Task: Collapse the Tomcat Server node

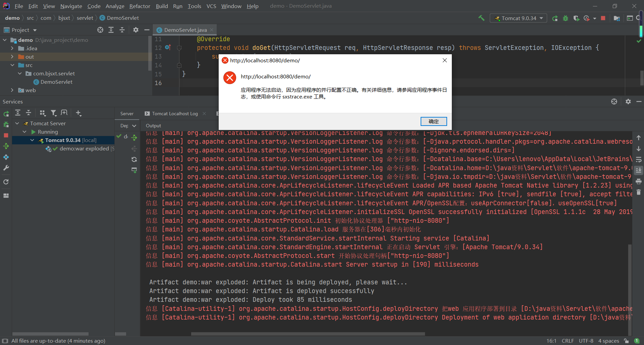Action: pyautogui.click(x=17, y=123)
